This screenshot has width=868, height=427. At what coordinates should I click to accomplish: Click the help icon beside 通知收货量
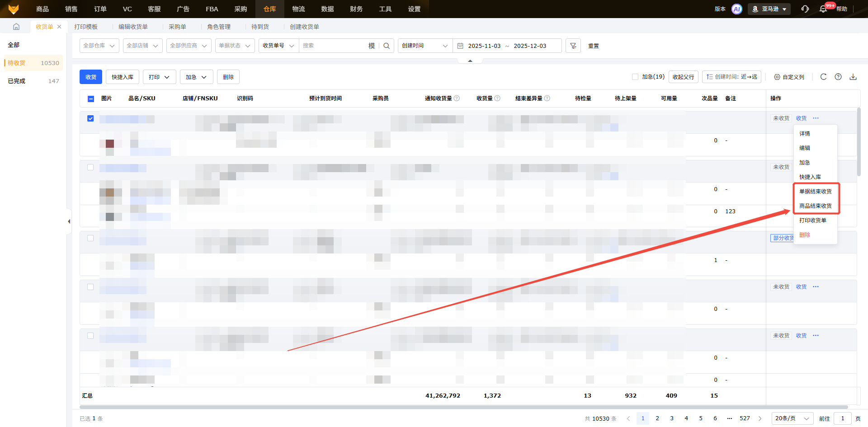[457, 98]
